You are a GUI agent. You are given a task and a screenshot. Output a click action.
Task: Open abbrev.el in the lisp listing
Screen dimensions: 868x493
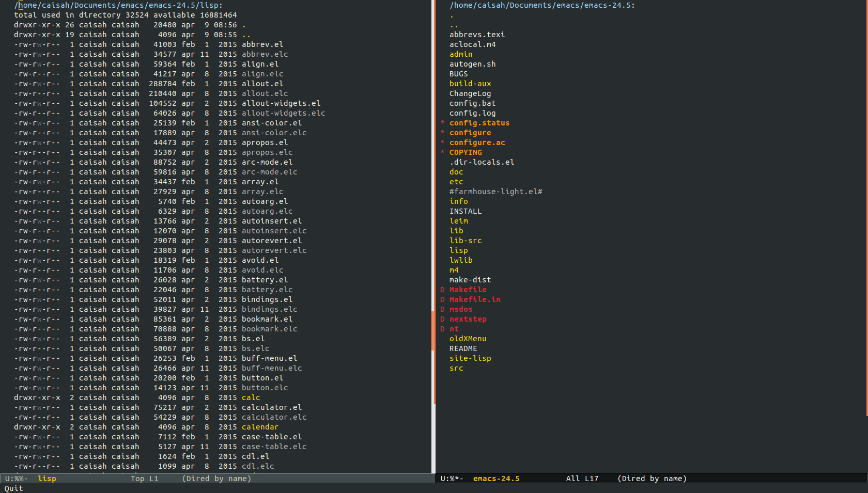click(x=262, y=44)
